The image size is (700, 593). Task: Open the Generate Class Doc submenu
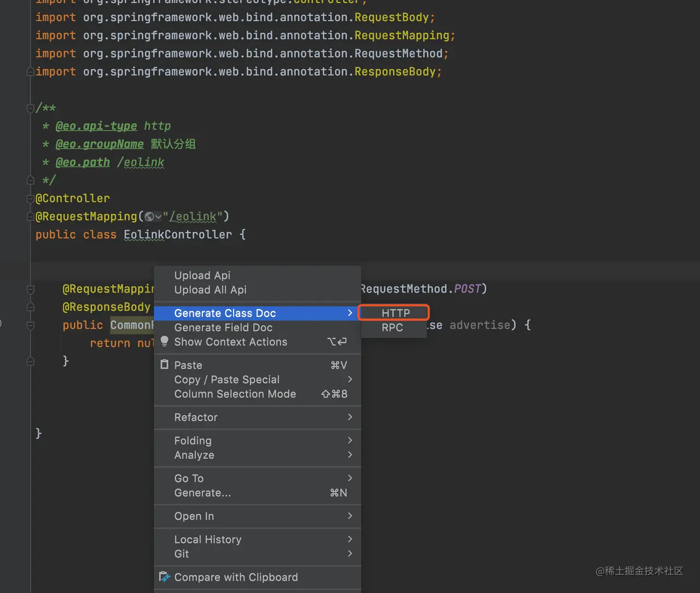pos(258,313)
